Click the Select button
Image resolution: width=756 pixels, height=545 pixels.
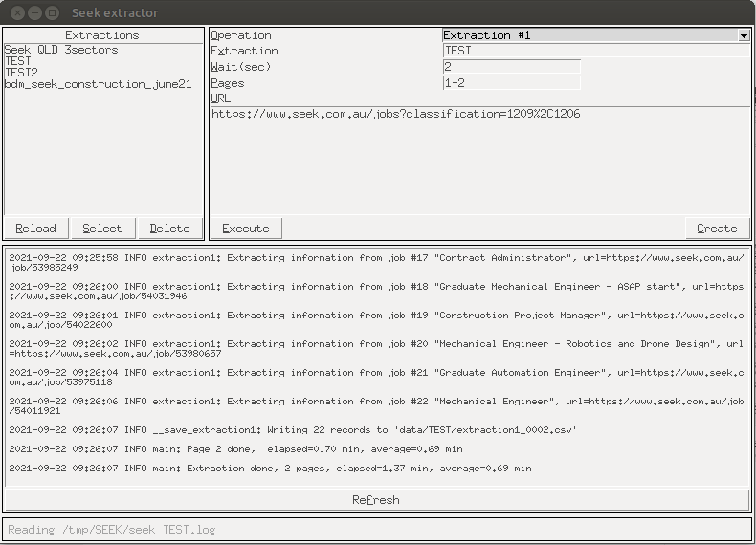click(x=102, y=228)
